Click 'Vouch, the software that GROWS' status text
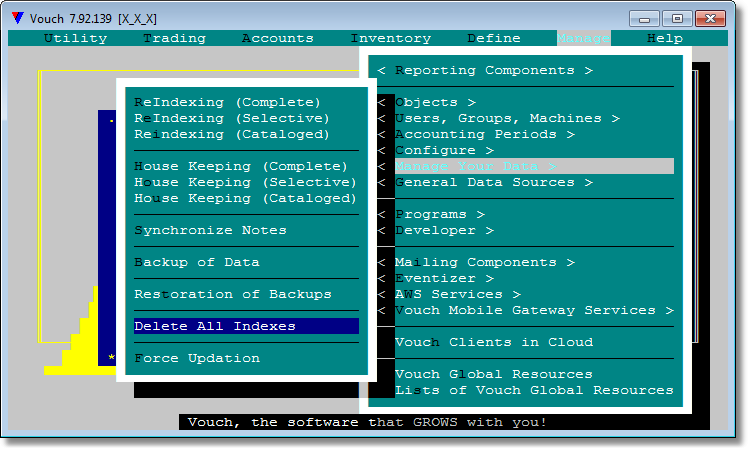The image size is (748, 450). 367,422
